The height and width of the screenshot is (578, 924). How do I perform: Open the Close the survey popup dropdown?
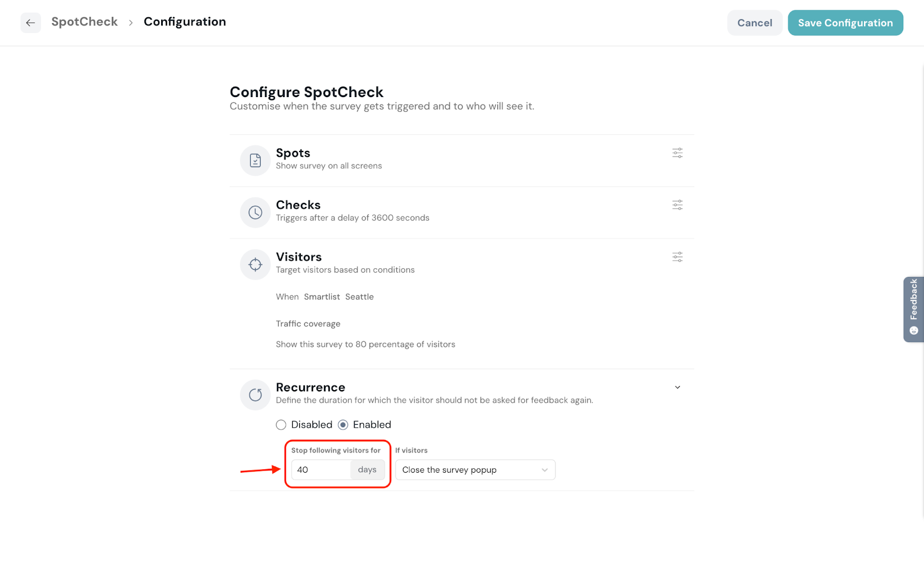[x=475, y=470]
